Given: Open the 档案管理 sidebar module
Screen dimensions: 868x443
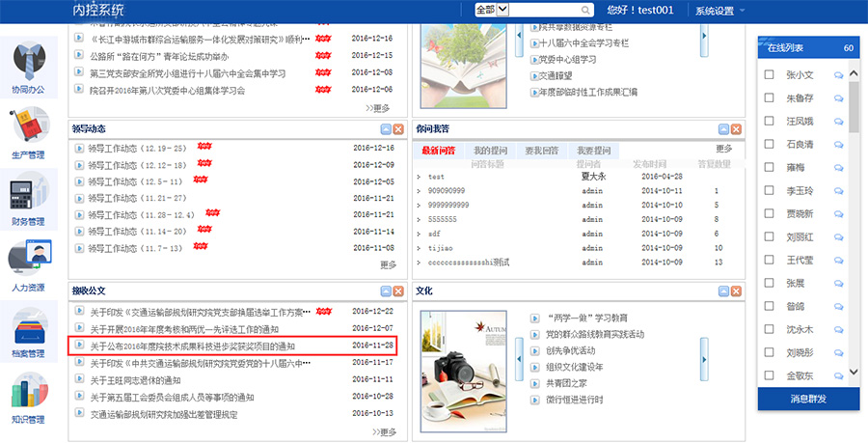Looking at the screenshot, I should (x=29, y=329).
